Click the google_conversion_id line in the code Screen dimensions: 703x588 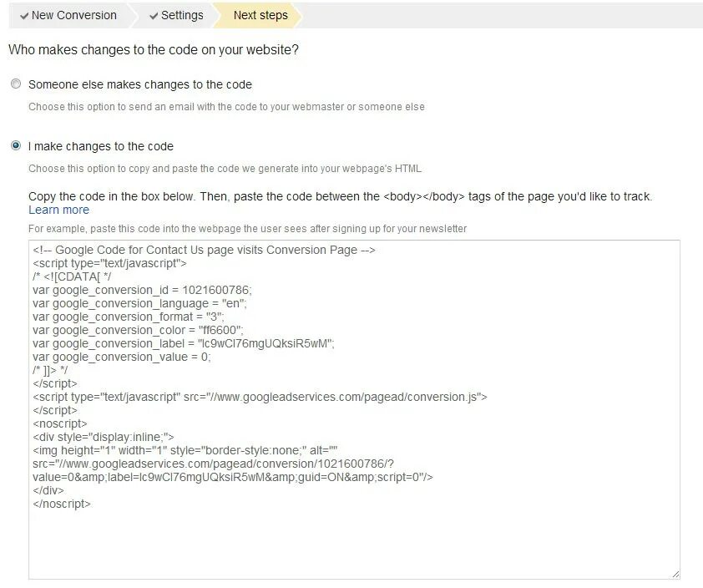click(x=142, y=290)
